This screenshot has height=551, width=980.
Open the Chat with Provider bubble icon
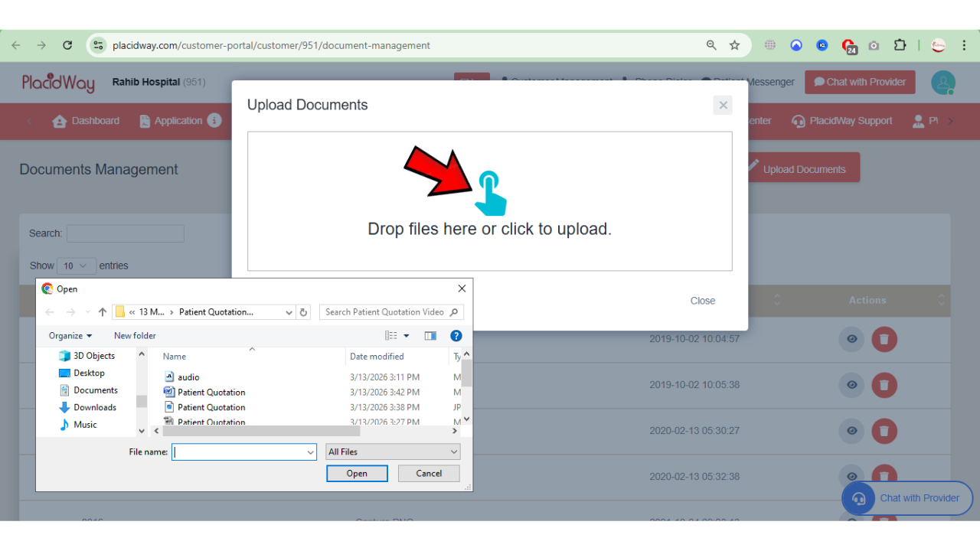point(818,82)
